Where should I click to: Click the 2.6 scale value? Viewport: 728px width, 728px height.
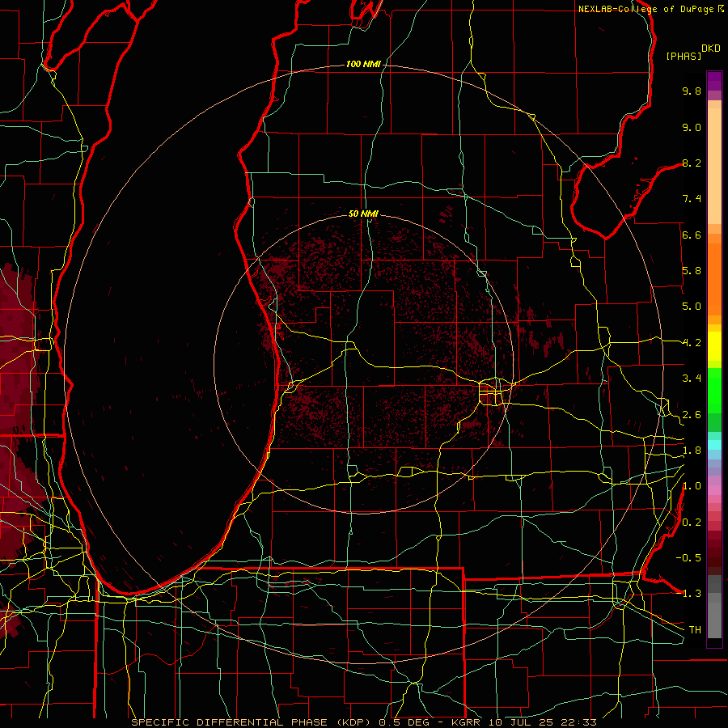coord(692,415)
